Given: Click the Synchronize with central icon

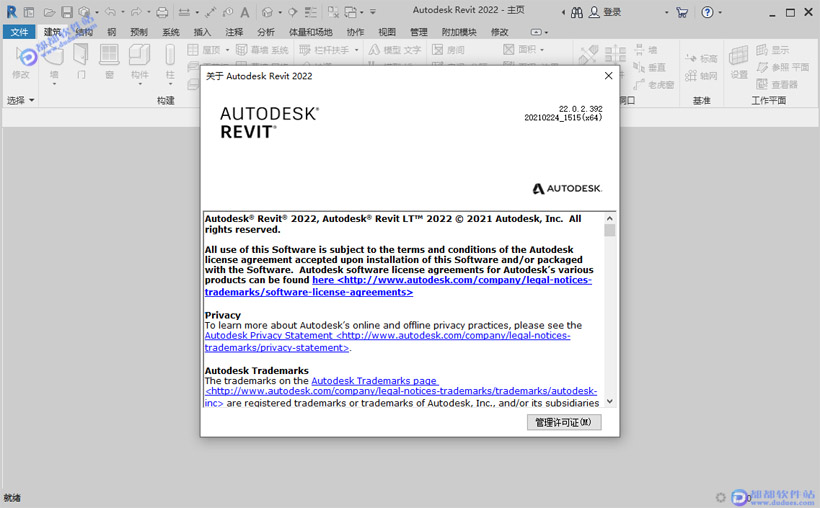Looking at the screenshot, I should 84,12.
